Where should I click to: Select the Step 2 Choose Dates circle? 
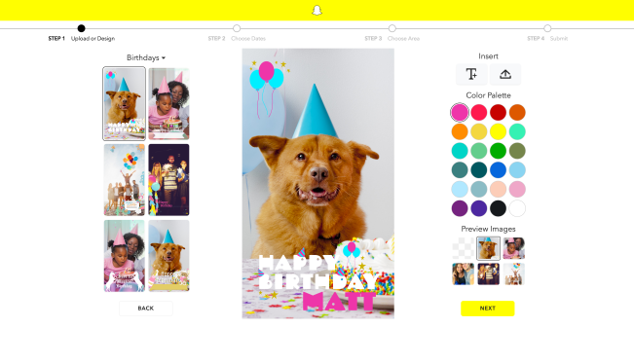point(237,28)
